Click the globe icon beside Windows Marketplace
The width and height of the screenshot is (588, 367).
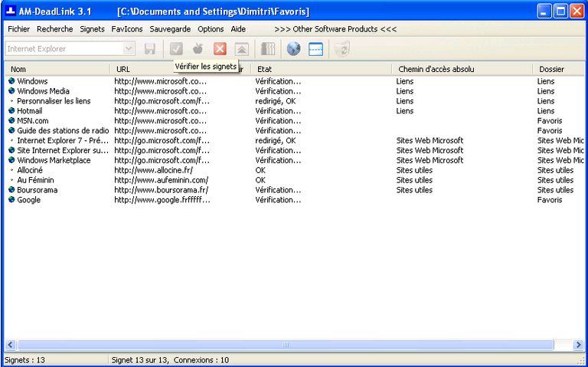[11, 160]
